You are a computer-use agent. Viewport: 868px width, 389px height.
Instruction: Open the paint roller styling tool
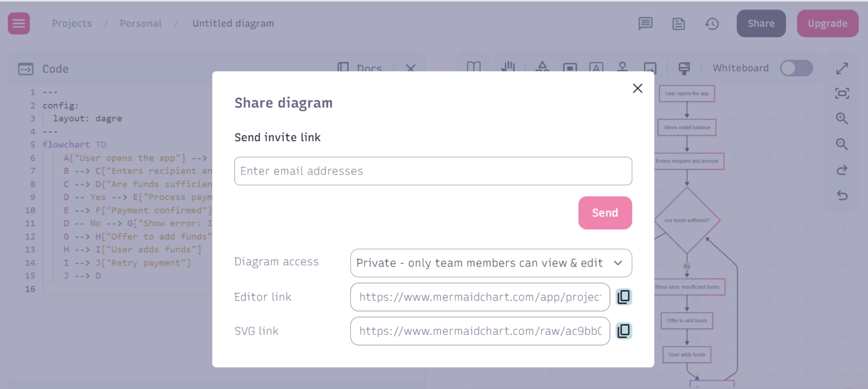[x=684, y=68]
